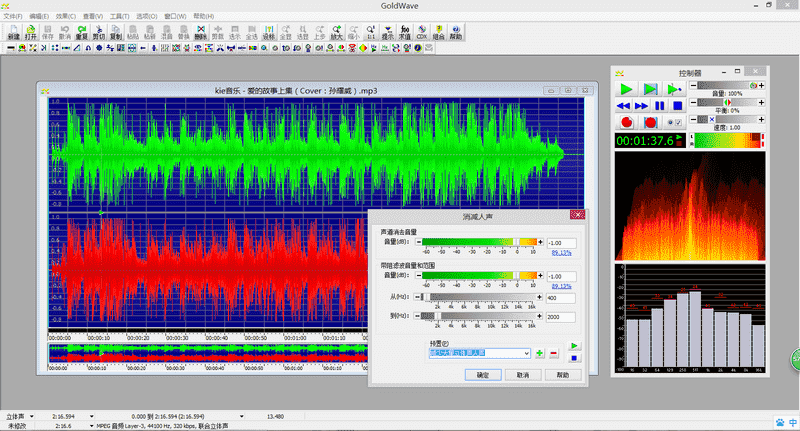Open the 效果(C) menu
Screen dimensions: 800x431
click(x=66, y=16)
